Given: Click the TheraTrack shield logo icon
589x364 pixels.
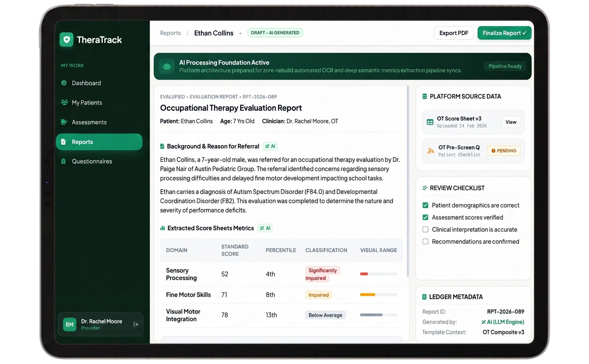Looking at the screenshot, I should pos(66,40).
